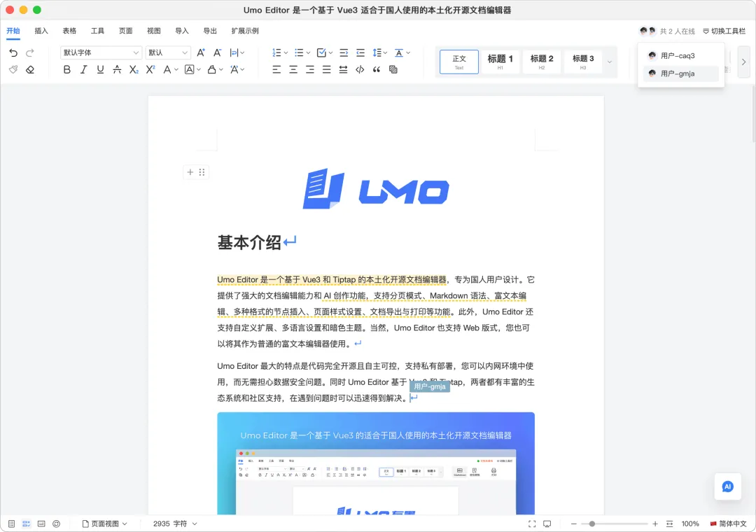Screen dimensions: 756x532
Task: Switch to the 插入 tab
Action: 41,31
